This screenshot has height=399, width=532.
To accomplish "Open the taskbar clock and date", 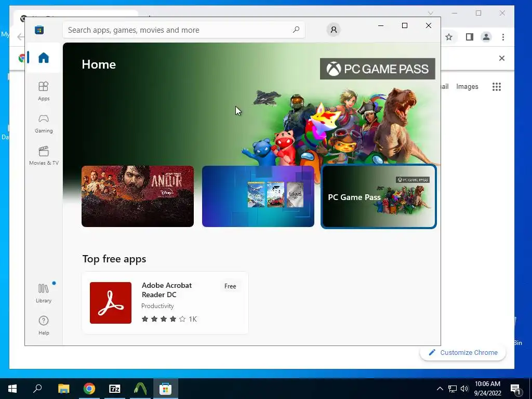I will 487,389.
